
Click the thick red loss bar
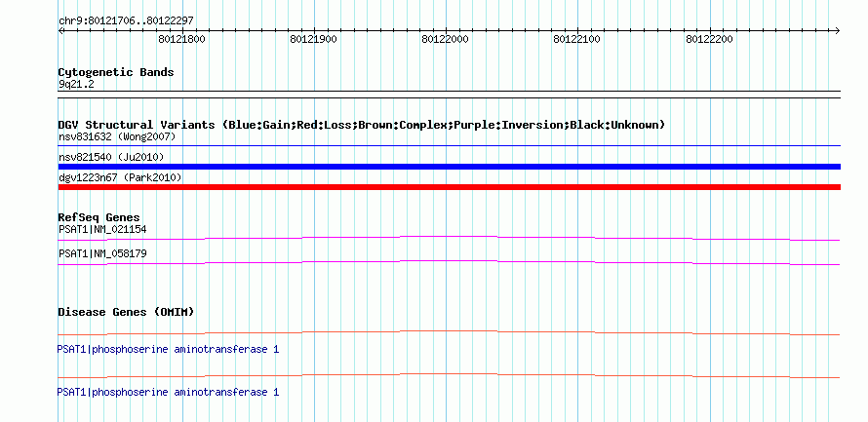(450, 187)
